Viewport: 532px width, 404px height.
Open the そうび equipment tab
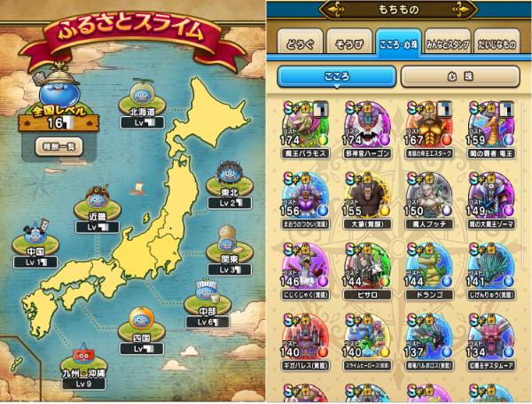(349, 42)
